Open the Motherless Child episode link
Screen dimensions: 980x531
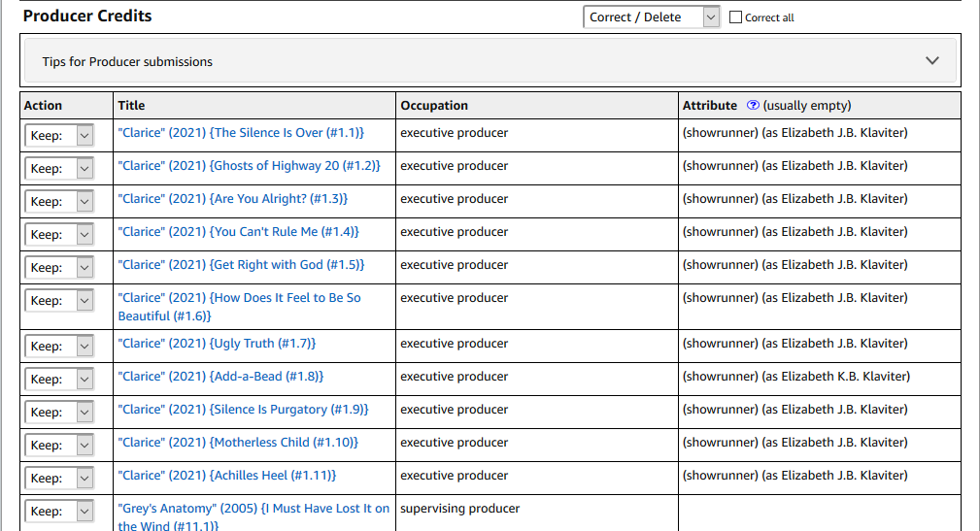pos(238,443)
